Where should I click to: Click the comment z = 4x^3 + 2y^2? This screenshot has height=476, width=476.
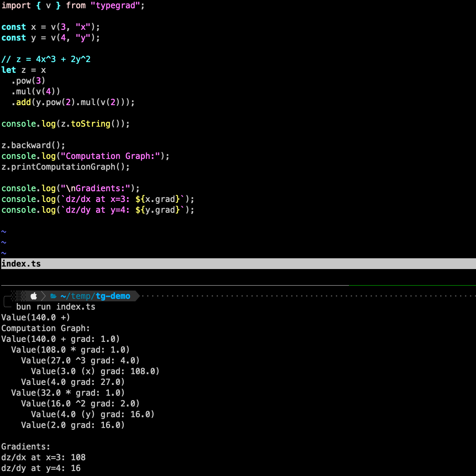coord(46,59)
